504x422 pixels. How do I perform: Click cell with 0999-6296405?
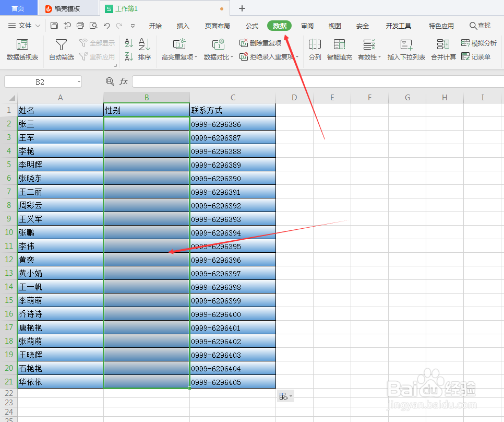pyautogui.click(x=233, y=381)
